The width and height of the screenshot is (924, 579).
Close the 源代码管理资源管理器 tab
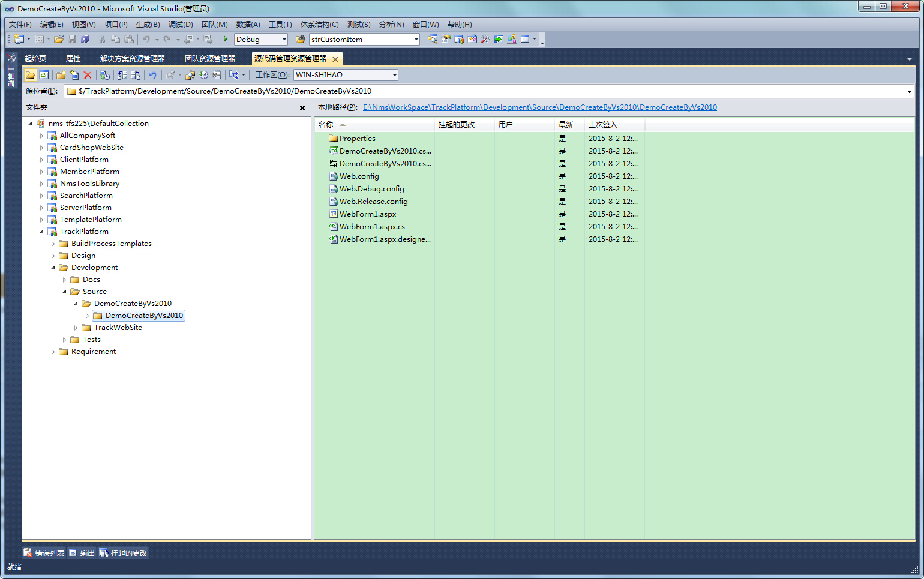coord(335,59)
